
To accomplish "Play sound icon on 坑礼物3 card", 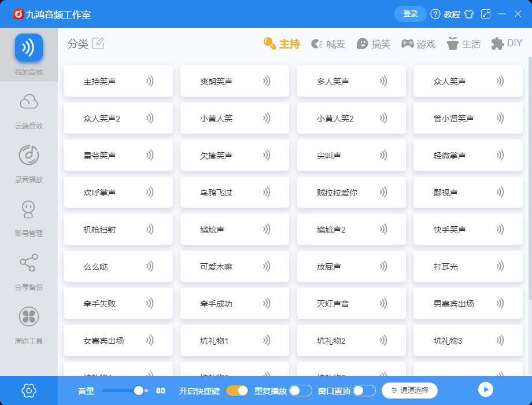I will coord(500,340).
